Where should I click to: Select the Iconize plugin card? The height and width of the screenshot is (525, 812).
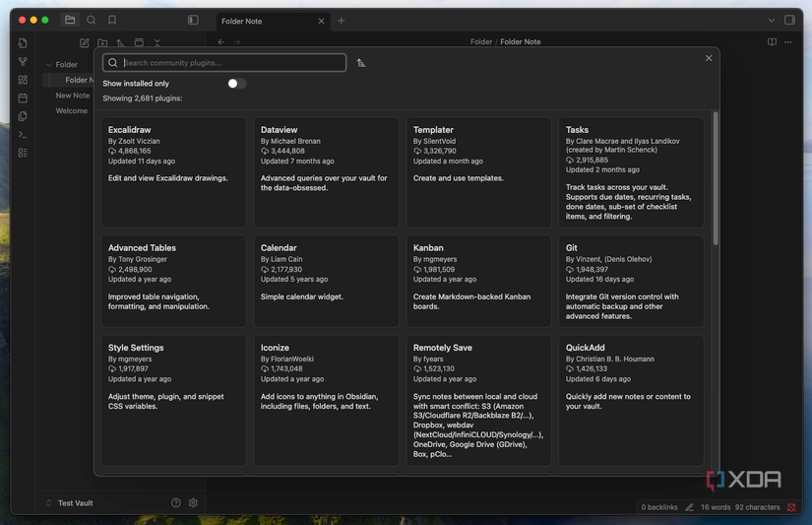pos(326,400)
